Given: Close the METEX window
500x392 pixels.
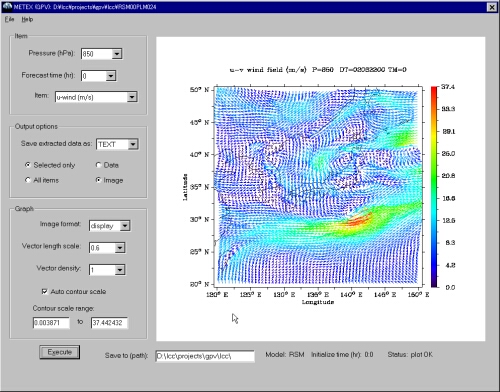Looking at the screenshot, I should (492, 7).
